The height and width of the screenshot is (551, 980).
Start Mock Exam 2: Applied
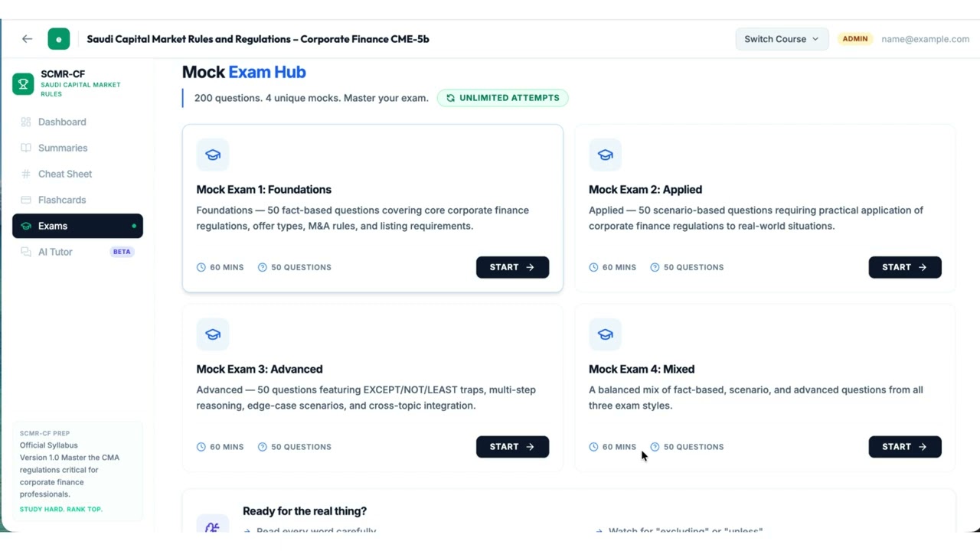click(x=904, y=267)
